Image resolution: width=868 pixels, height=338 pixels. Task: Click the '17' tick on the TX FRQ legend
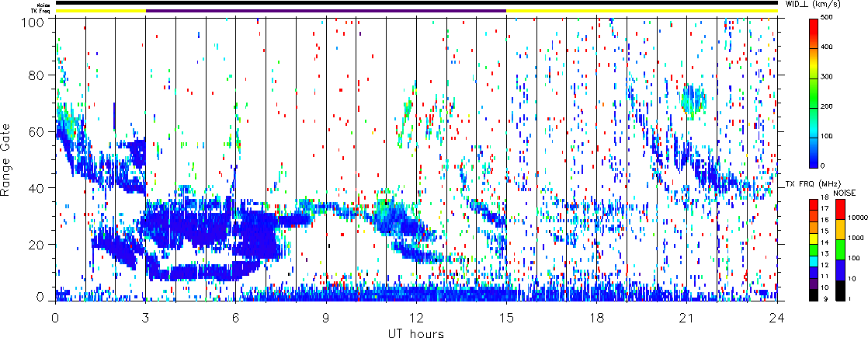pos(825,208)
